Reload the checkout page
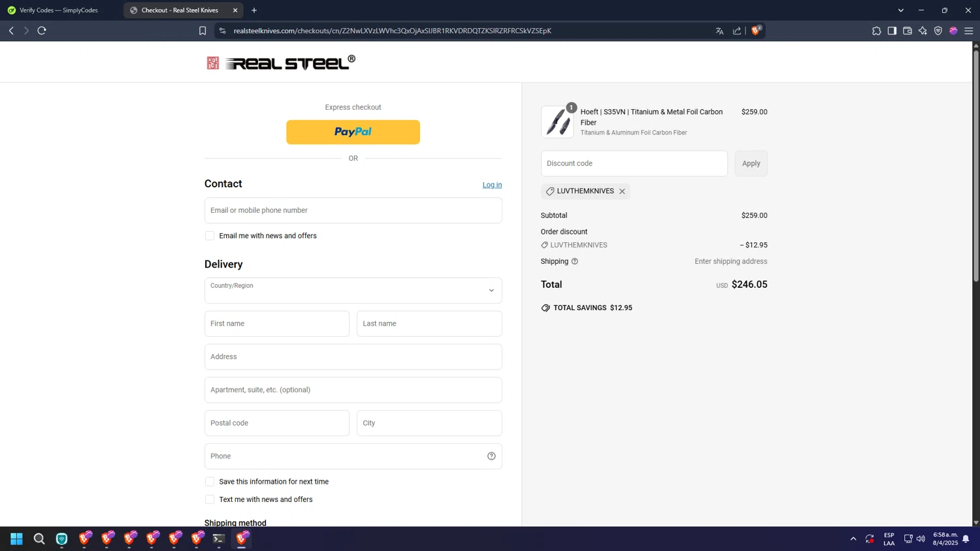Viewport: 980px width, 551px height. pyautogui.click(x=42, y=31)
